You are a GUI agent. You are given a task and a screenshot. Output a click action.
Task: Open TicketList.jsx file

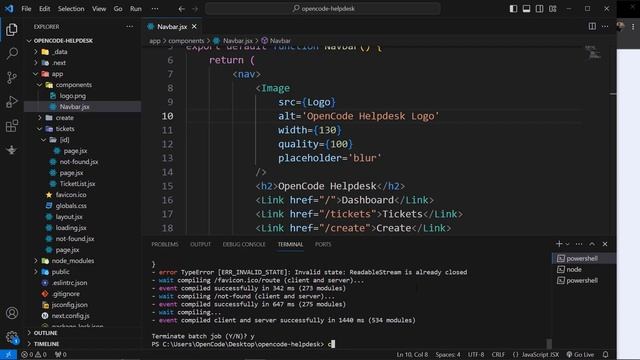click(77, 184)
